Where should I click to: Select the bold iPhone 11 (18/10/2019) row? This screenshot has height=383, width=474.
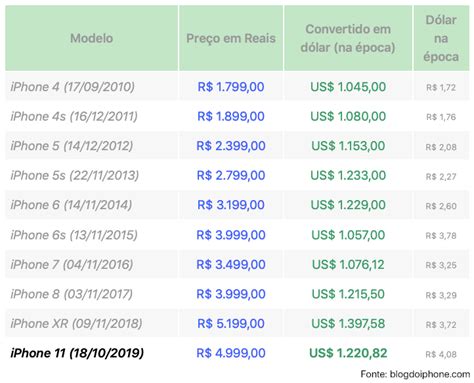pyautogui.click(x=237, y=353)
